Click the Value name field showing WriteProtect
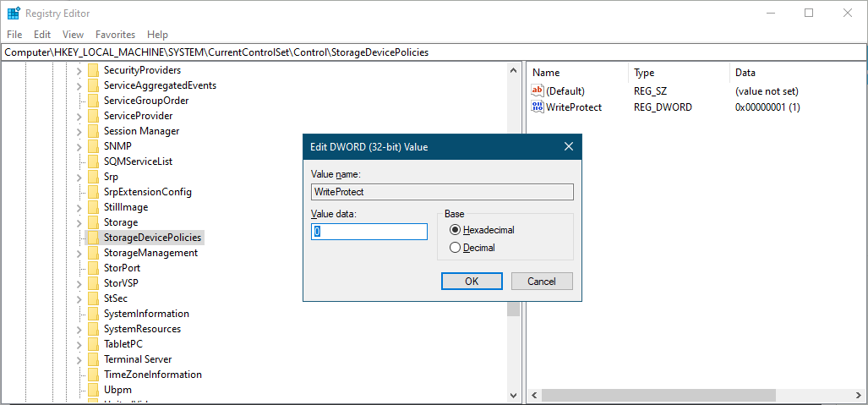This screenshot has height=405, width=868. coord(442,192)
